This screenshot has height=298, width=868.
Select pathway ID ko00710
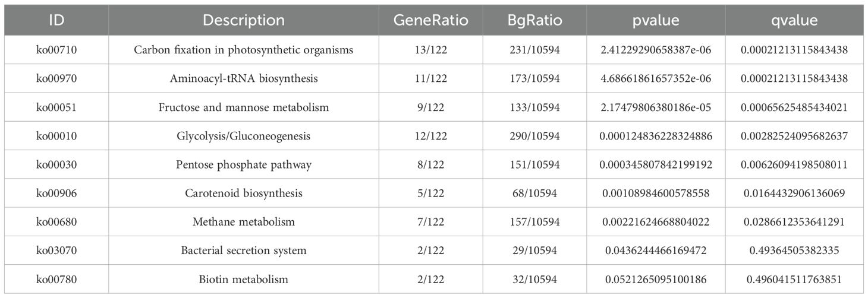56,50
